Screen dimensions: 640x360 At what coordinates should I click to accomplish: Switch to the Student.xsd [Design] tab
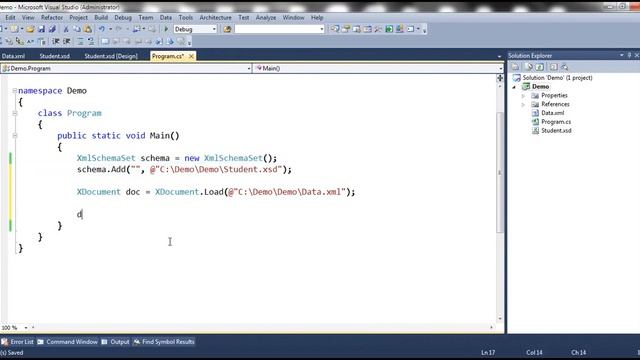click(111, 56)
